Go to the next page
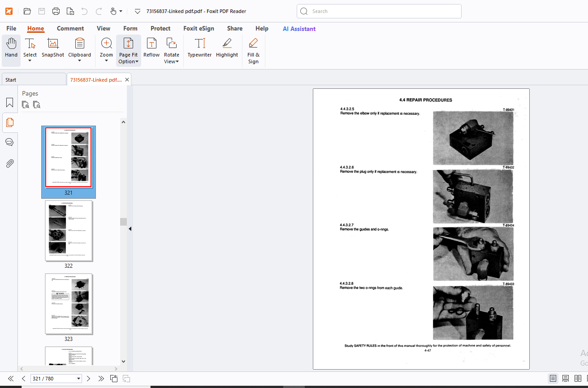588x388 pixels. tap(88, 379)
